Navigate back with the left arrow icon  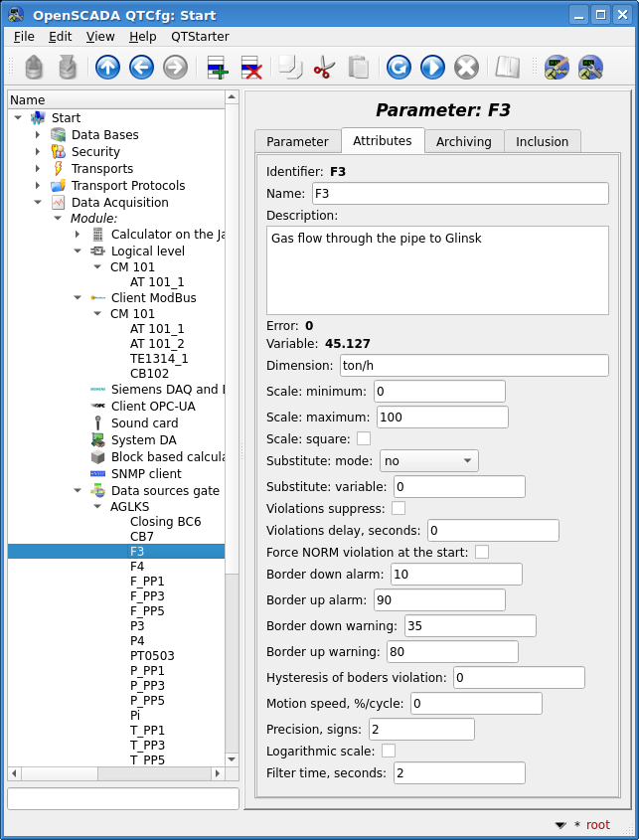coord(141,68)
